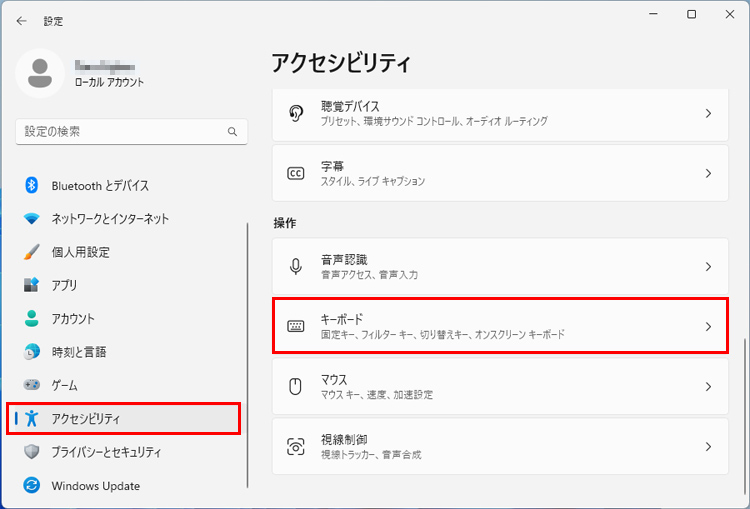Select プライバシーとセキュリティ in the sidebar
This screenshot has height=509, width=750.
(106, 452)
